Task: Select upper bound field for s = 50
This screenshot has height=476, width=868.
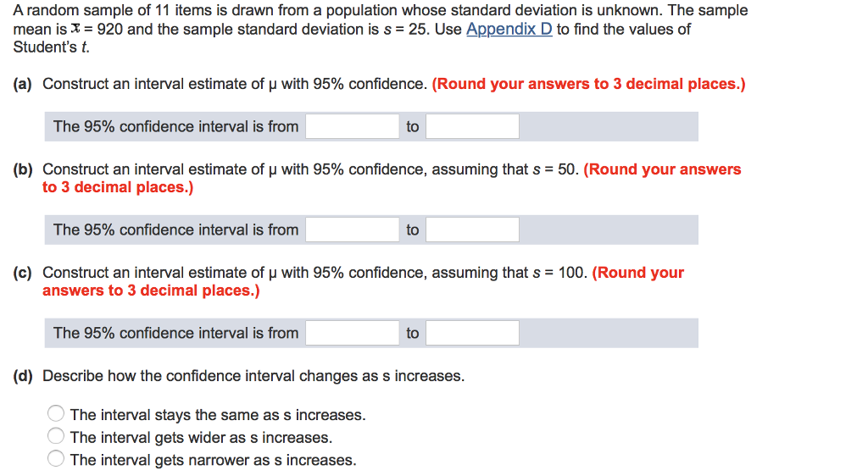Action: (x=472, y=230)
